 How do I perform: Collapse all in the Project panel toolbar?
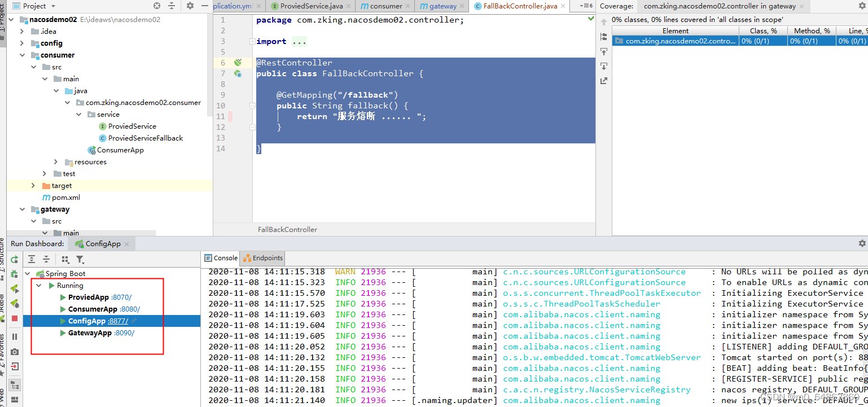click(x=172, y=6)
